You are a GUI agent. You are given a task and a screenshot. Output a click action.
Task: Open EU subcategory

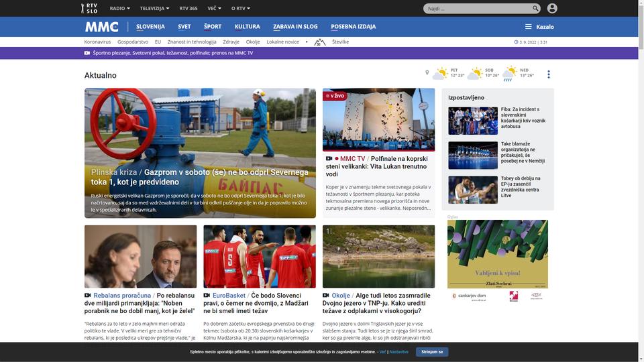point(158,42)
